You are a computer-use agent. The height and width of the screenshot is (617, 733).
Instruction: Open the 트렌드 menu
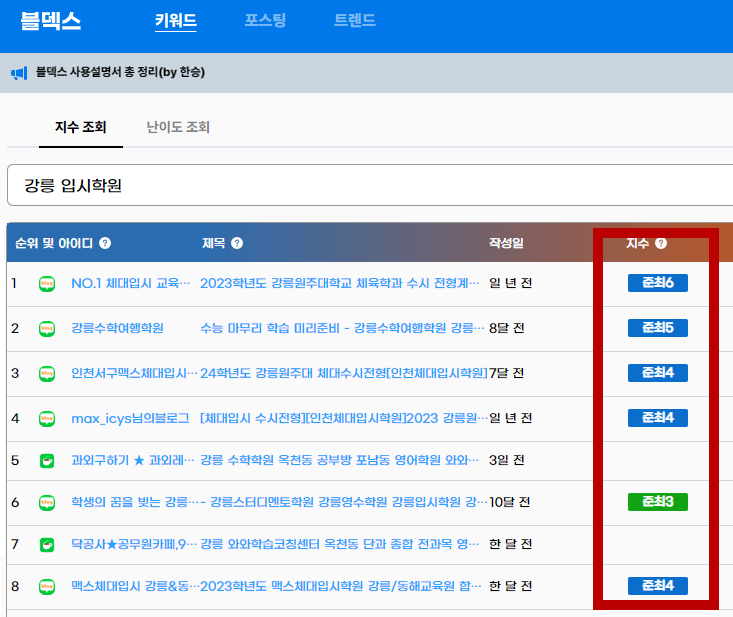(x=355, y=20)
